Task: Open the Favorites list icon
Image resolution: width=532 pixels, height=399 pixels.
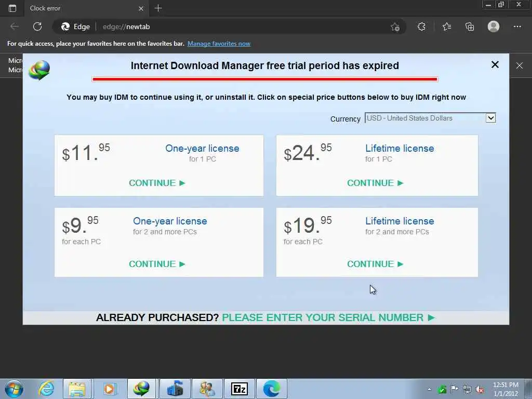Action: click(447, 26)
